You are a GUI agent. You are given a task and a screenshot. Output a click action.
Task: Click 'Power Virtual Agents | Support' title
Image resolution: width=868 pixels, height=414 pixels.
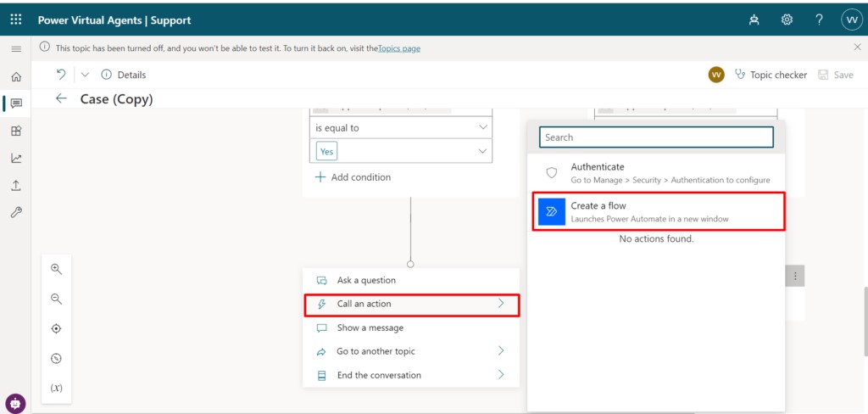(114, 20)
